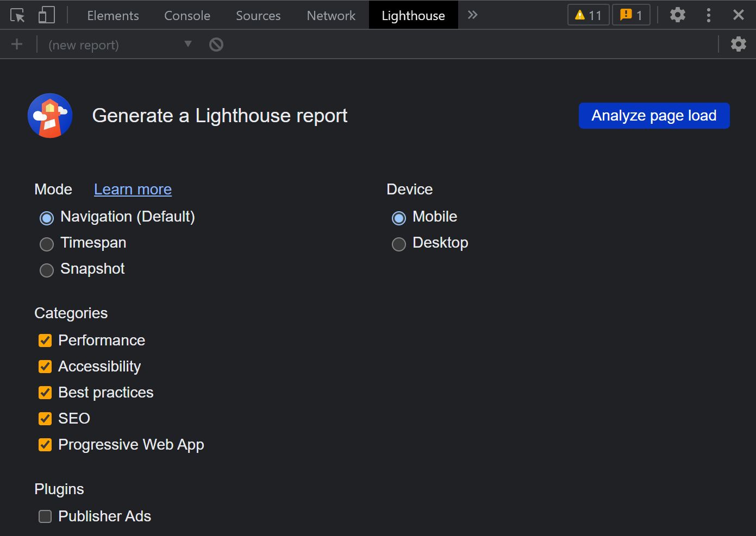This screenshot has height=536, width=756.
Task: Uncheck the Performance category checkbox
Action: point(45,340)
